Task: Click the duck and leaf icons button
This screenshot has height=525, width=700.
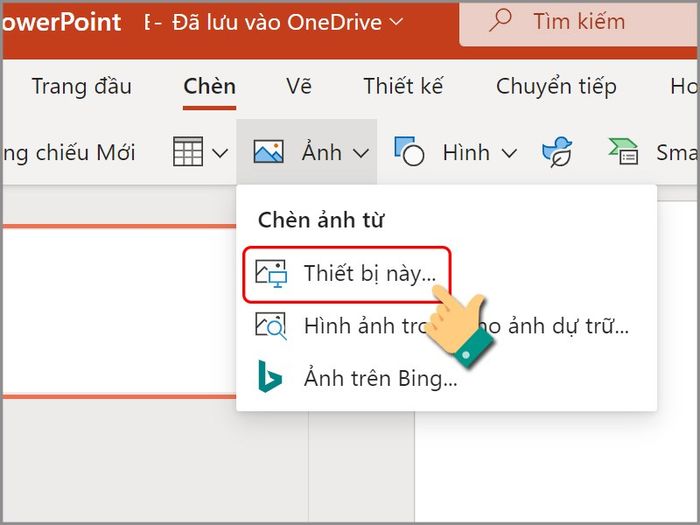Action: pyautogui.click(x=557, y=152)
